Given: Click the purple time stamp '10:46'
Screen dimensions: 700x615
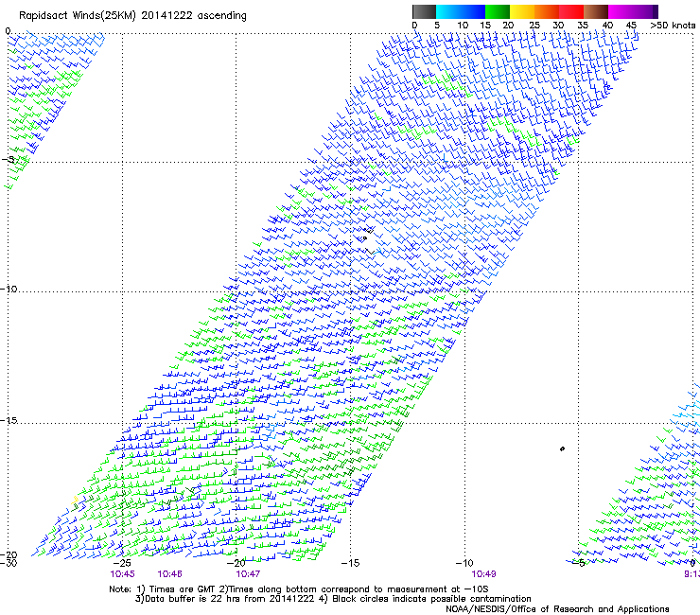Looking at the screenshot, I should [x=169, y=574].
